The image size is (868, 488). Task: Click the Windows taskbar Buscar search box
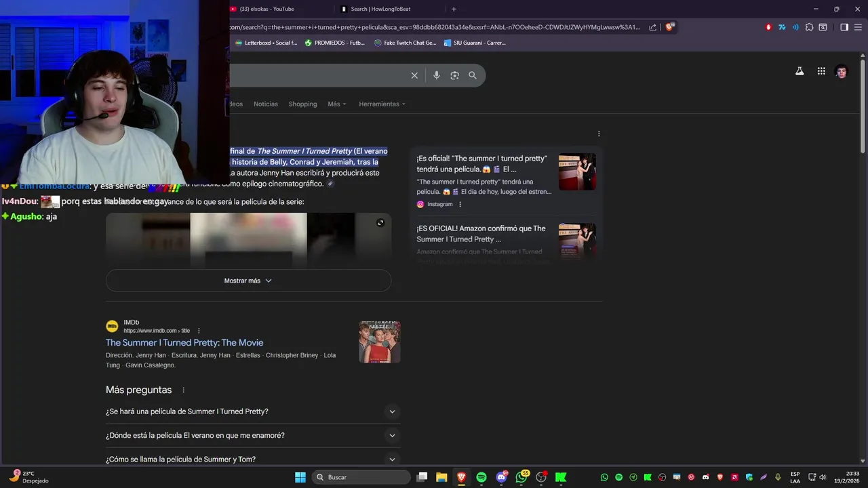point(361,477)
